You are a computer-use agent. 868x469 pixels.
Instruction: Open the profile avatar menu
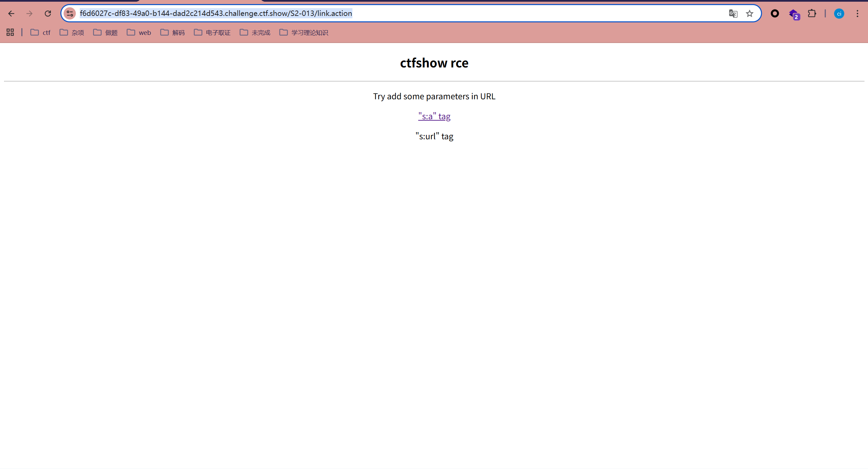pos(839,14)
